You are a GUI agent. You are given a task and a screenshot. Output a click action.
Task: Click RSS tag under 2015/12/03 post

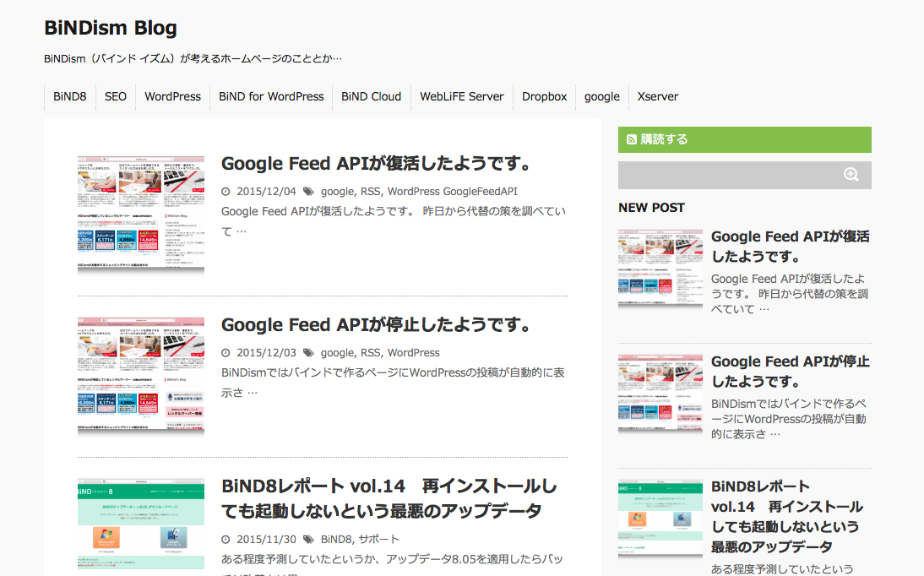click(370, 353)
